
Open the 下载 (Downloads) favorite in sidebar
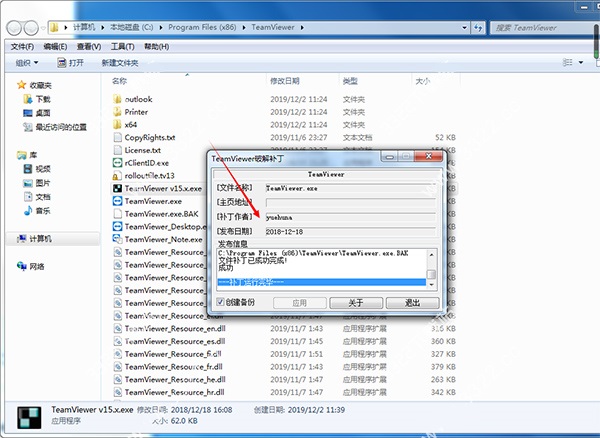pyautogui.click(x=43, y=100)
